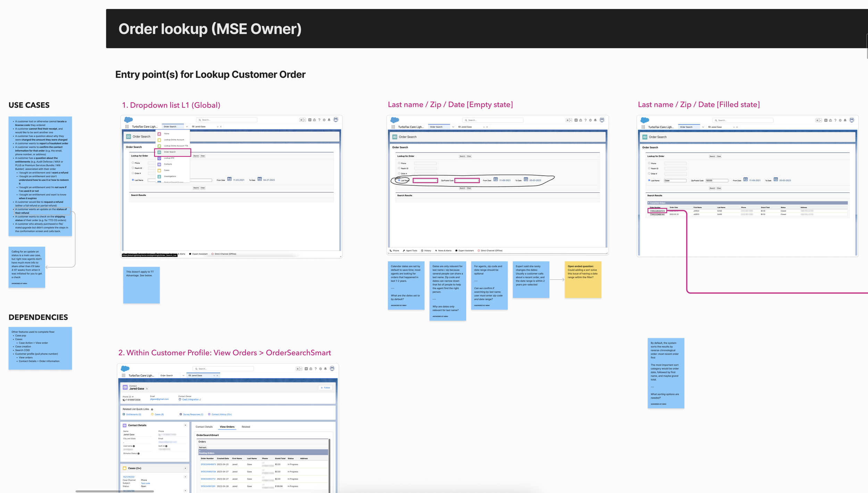Click the app launcher grid icon in Customer Profile mockup
This screenshot has height=493, width=868.
click(x=124, y=375)
